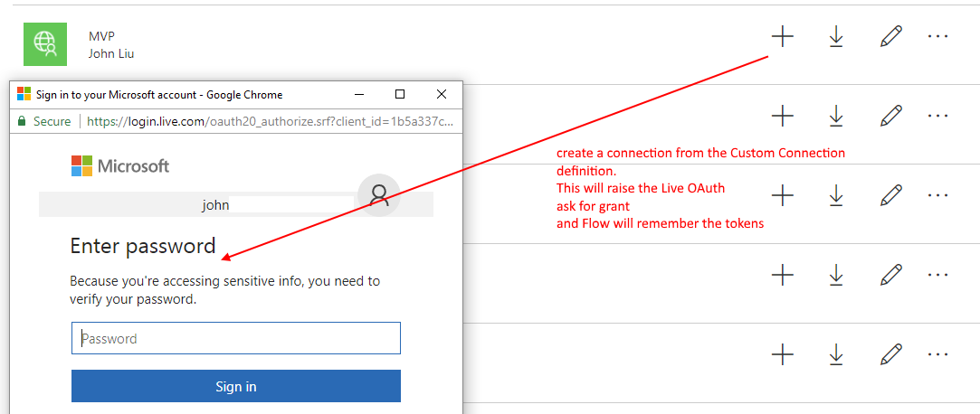
Task: Download the MVP custom connector
Action: point(836,36)
